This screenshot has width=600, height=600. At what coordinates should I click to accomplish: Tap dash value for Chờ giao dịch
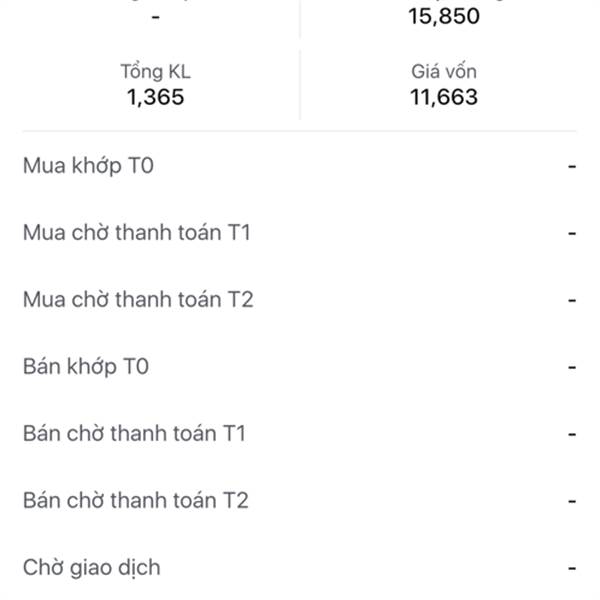572,568
